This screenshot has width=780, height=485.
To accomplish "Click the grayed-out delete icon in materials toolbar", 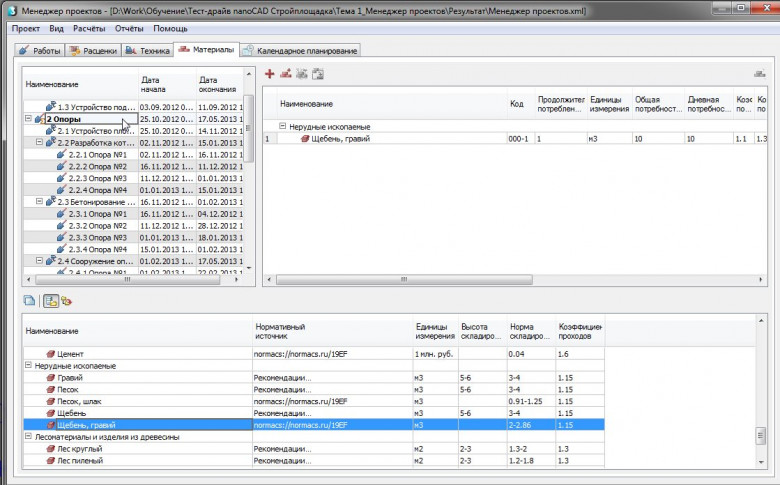I will click(301, 74).
